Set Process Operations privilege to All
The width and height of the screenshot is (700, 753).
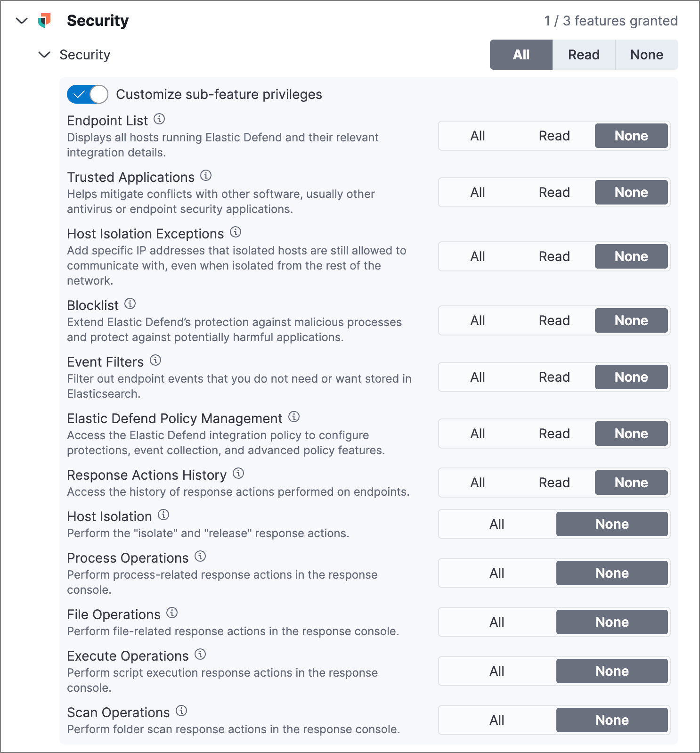pos(497,573)
